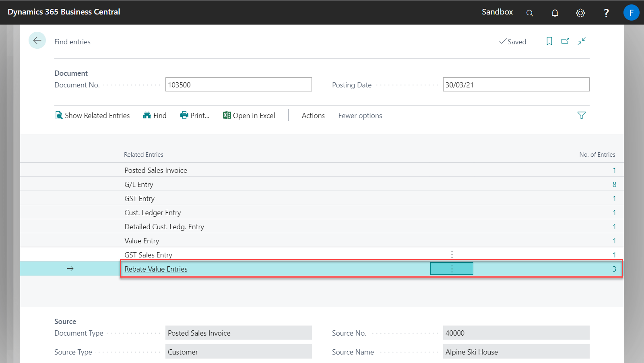Click the Source section heading
The width and height of the screenshot is (644, 363).
click(65, 322)
